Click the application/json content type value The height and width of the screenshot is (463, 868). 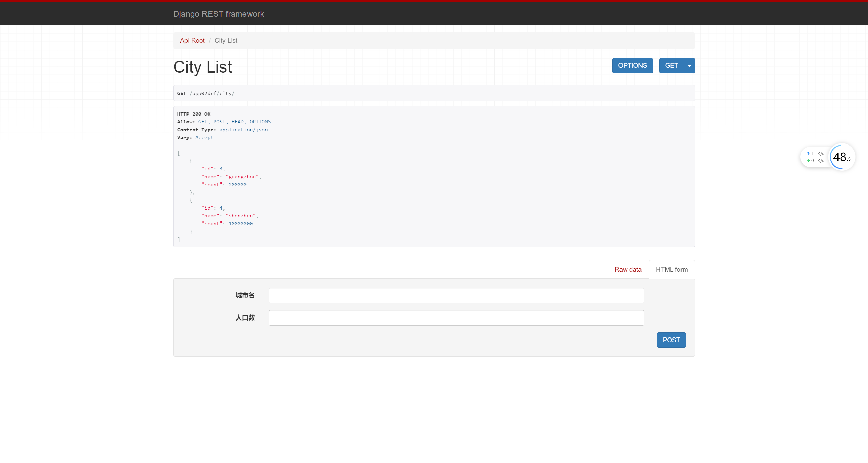pos(243,130)
